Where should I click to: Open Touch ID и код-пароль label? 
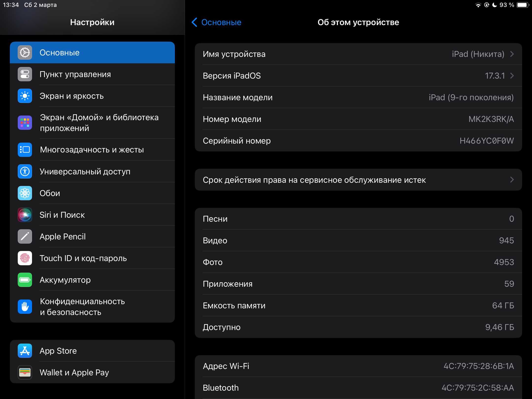coord(83,258)
